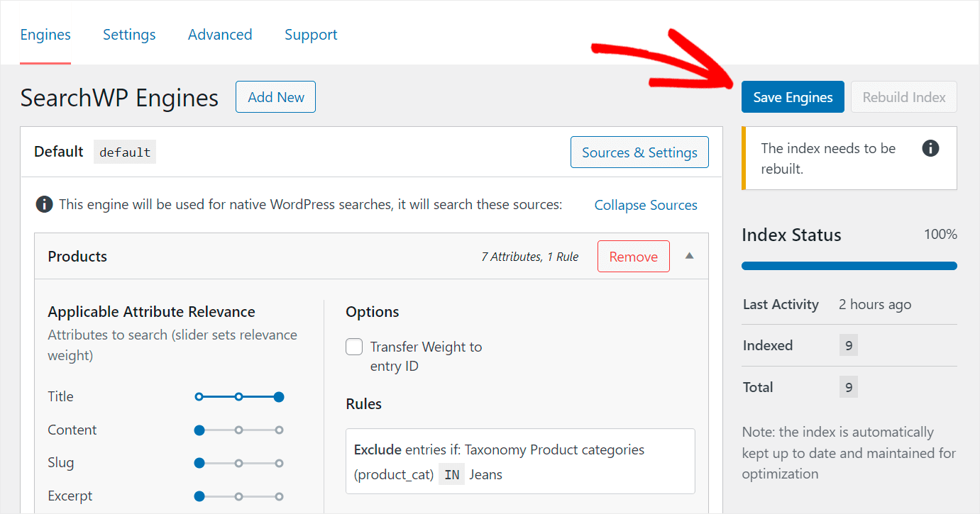Set Slug relevance slider to maximum stop

279,463
